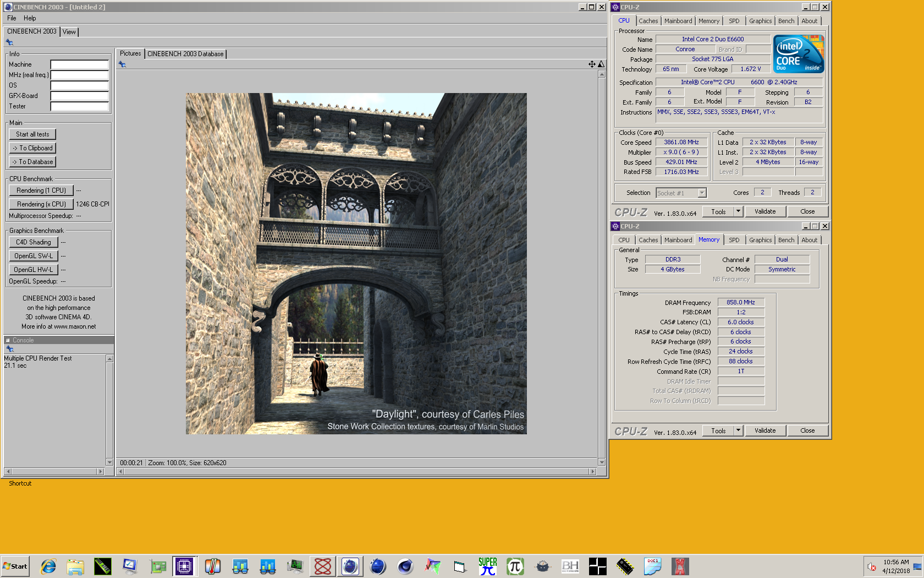Run the OpenGL SW-L test

coord(34,256)
